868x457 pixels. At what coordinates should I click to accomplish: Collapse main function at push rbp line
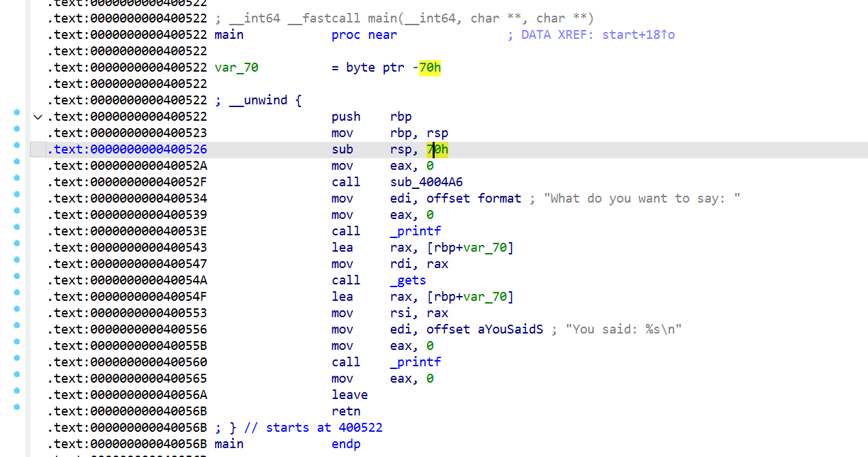click(38, 117)
